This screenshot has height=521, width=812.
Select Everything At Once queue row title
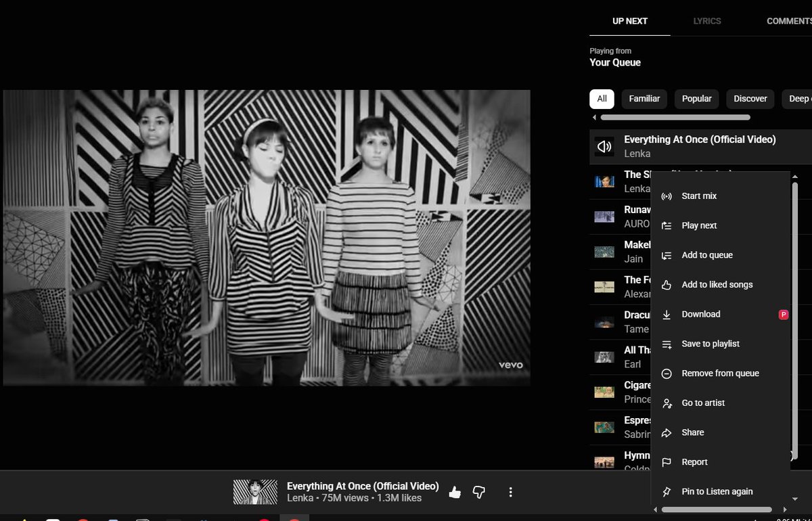(x=700, y=139)
